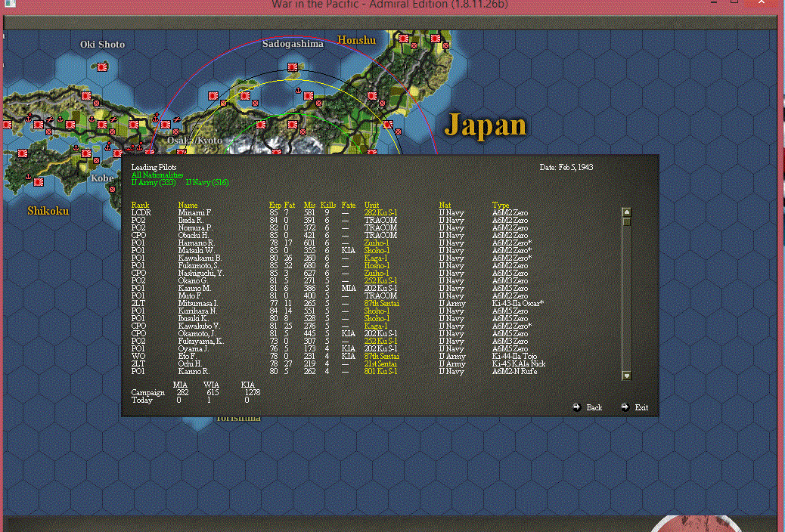Open unit 87th Sentai in Mitsumasa I. row
Image resolution: width=785 pixels, height=532 pixels.
[381, 303]
